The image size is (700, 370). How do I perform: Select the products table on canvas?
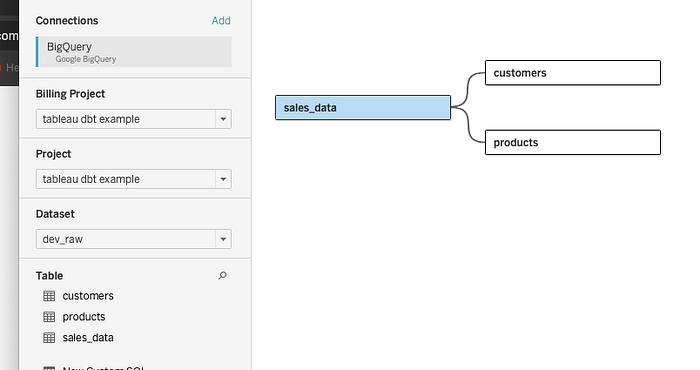coord(573,142)
